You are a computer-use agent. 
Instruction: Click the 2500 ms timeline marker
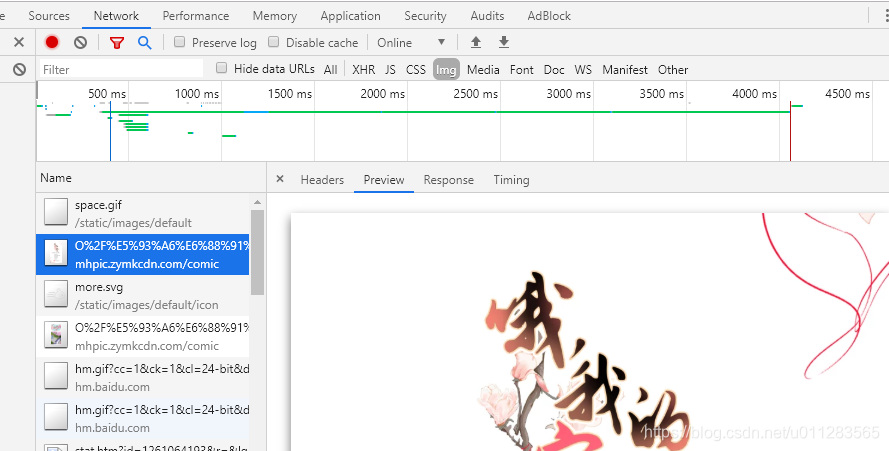[x=475, y=94]
